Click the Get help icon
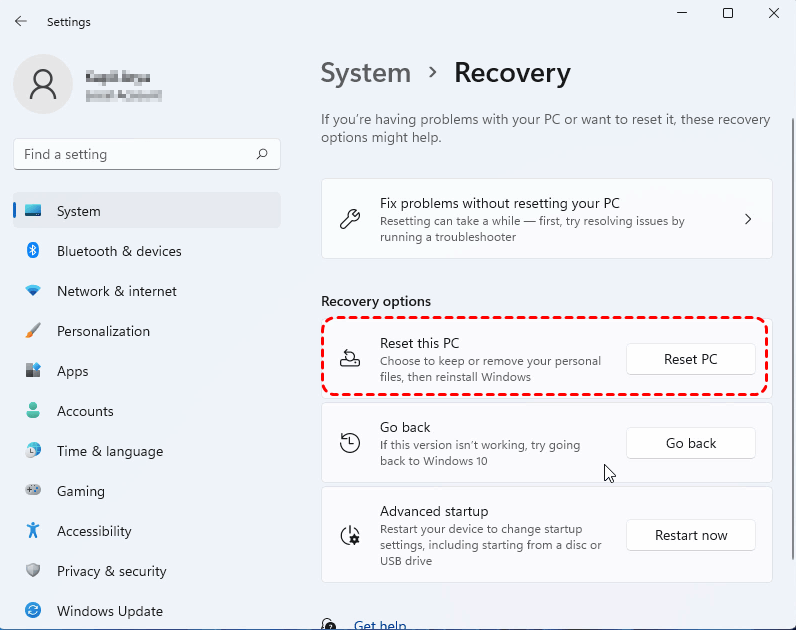The image size is (796, 630). [x=329, y=624]
